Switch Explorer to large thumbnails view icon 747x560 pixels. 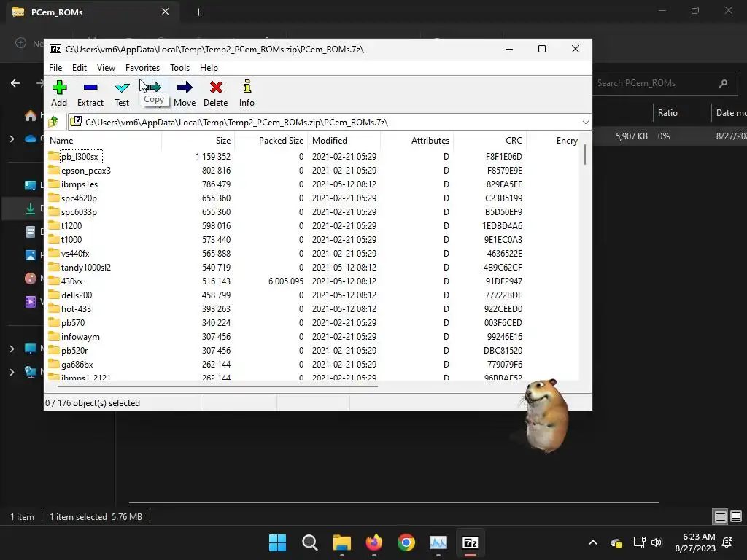(x=736, y=516)
